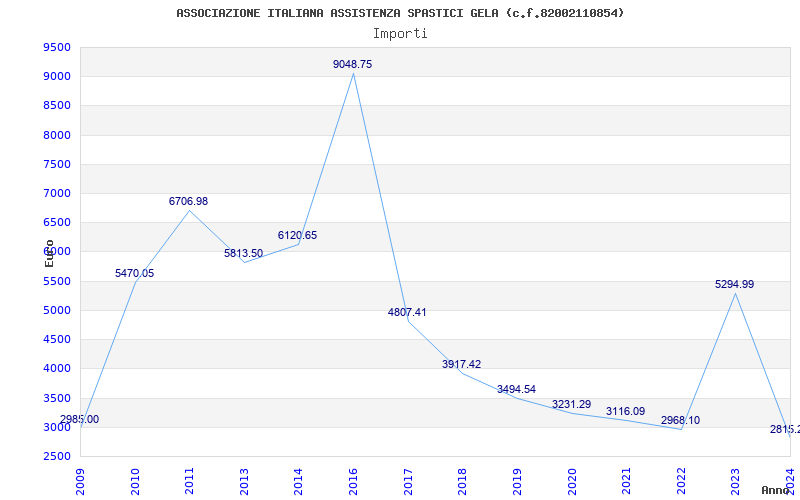Select the 5294.99 data label
This screenshot has width=800, height=500.
[x=735, y=284]
